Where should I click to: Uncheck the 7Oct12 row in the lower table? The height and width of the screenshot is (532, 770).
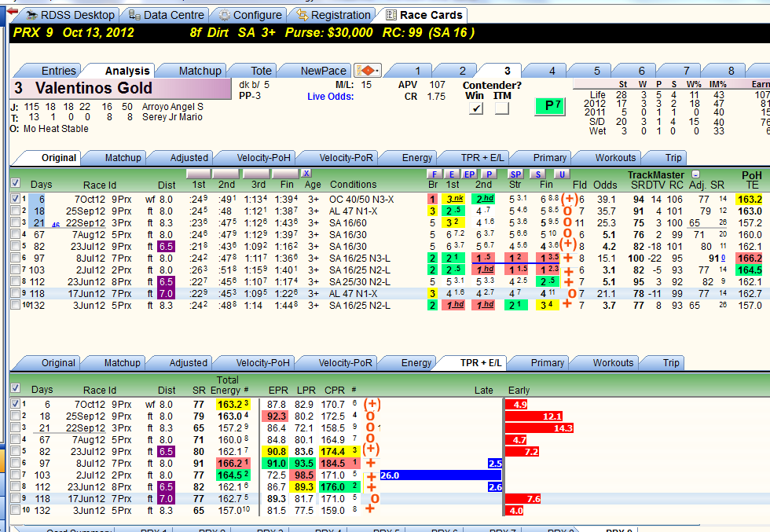(x=15, y=404)
